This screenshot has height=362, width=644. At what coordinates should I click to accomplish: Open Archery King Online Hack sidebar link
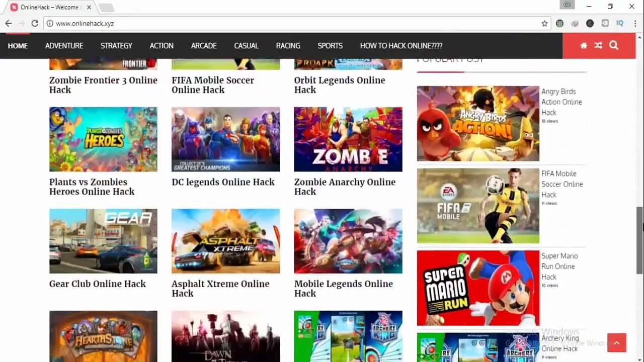[x=559, y=343]
